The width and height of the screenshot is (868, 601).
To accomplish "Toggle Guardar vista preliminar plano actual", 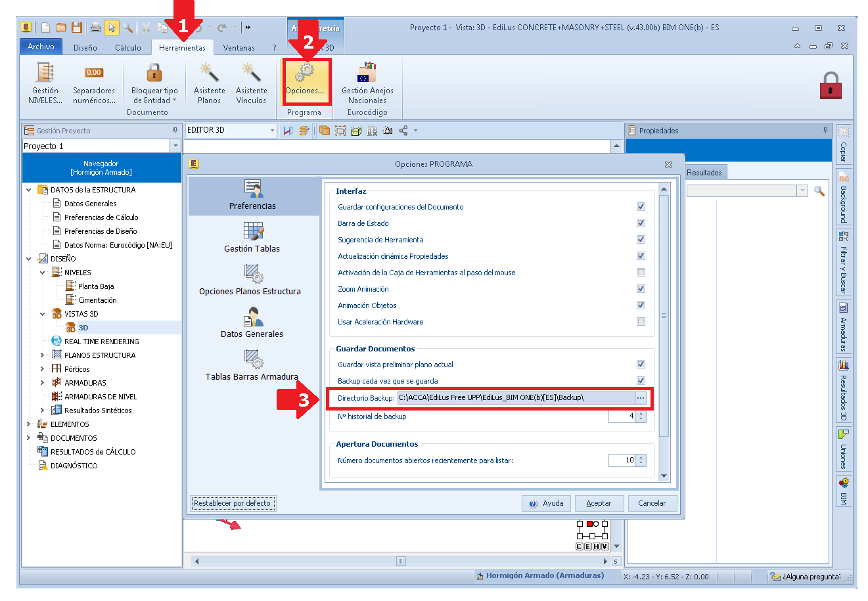I will (x=641, y=365).
